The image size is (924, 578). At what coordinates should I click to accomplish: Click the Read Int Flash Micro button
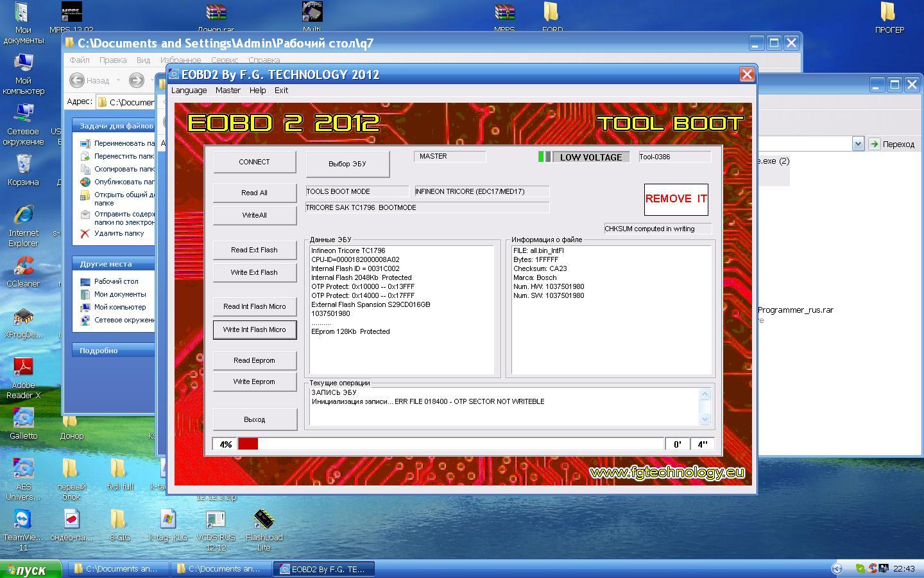coord(255,306)
